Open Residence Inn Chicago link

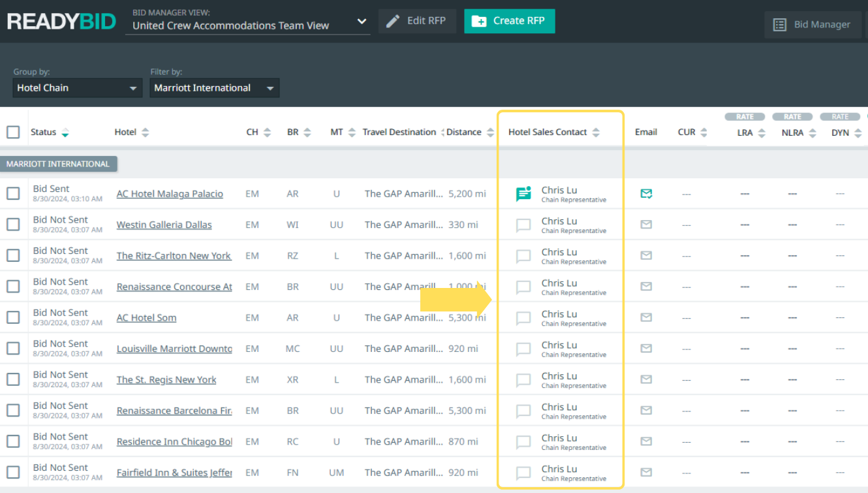coord(174,441)
